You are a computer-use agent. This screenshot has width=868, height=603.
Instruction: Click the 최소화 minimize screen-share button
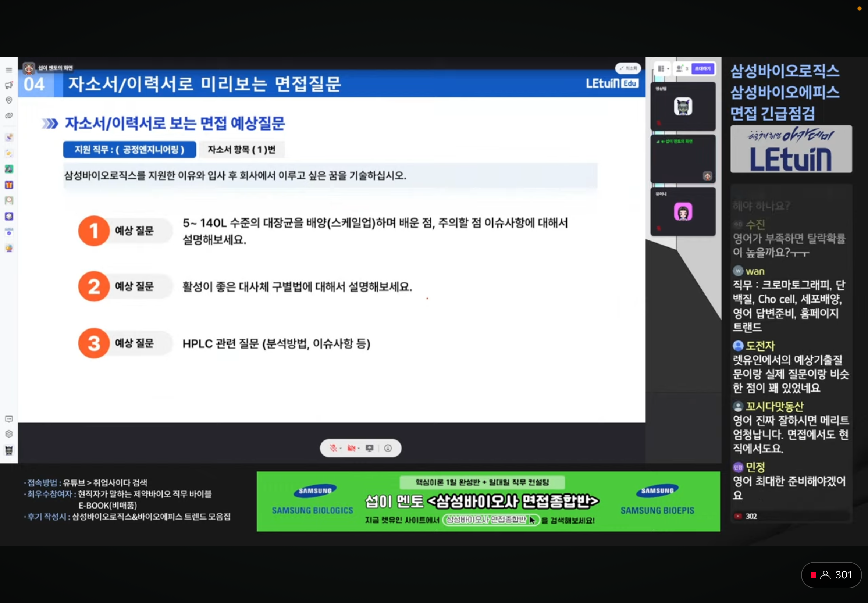point(628,68)
